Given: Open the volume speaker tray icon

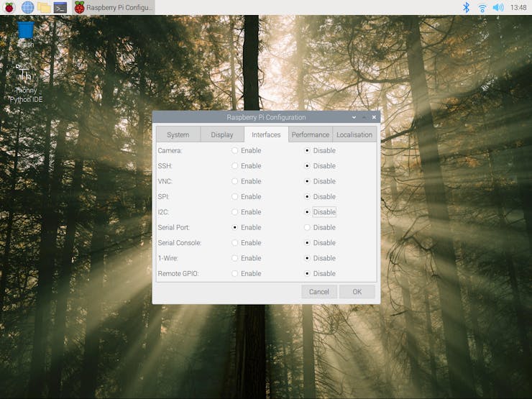Looking at the screenshot, I should pos(497,7).
